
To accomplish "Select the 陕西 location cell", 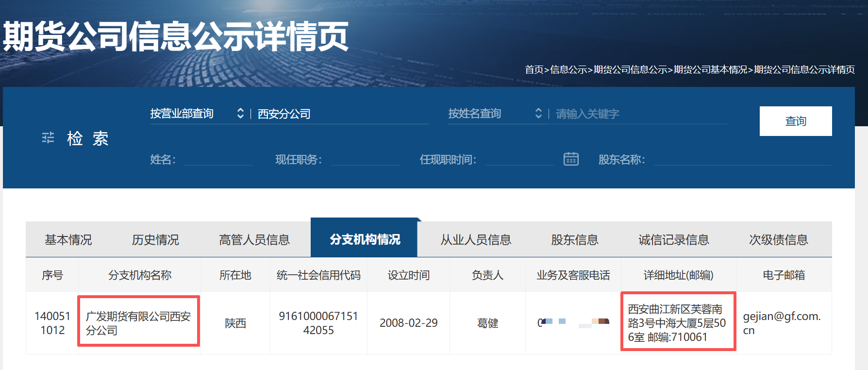I will [235, 323].
